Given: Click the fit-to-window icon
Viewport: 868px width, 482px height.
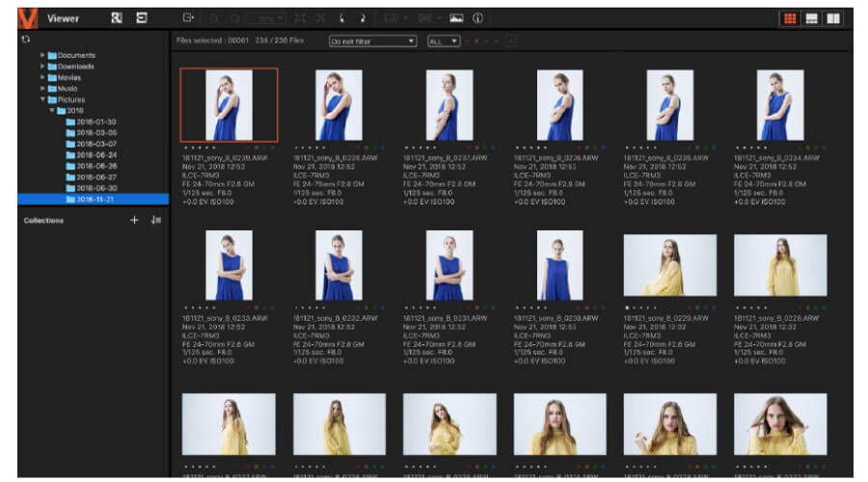Looking at the screenshot, I should 300,18.
